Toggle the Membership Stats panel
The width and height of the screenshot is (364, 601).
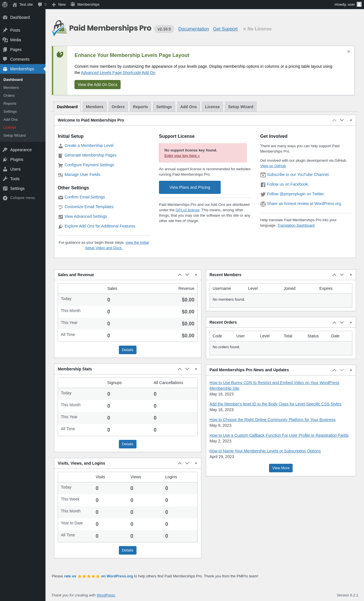(x=196, y=369)
